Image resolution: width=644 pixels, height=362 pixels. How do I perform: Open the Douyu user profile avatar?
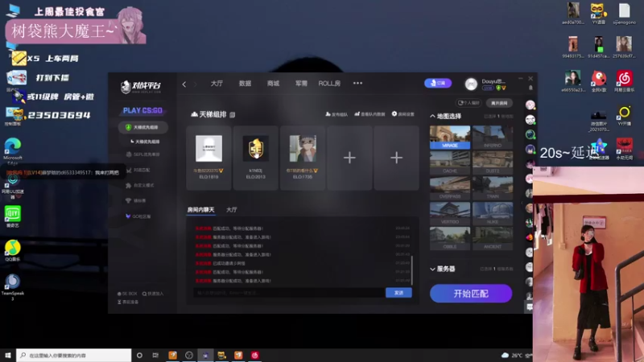pyautogui.click(x=471, y=84)
